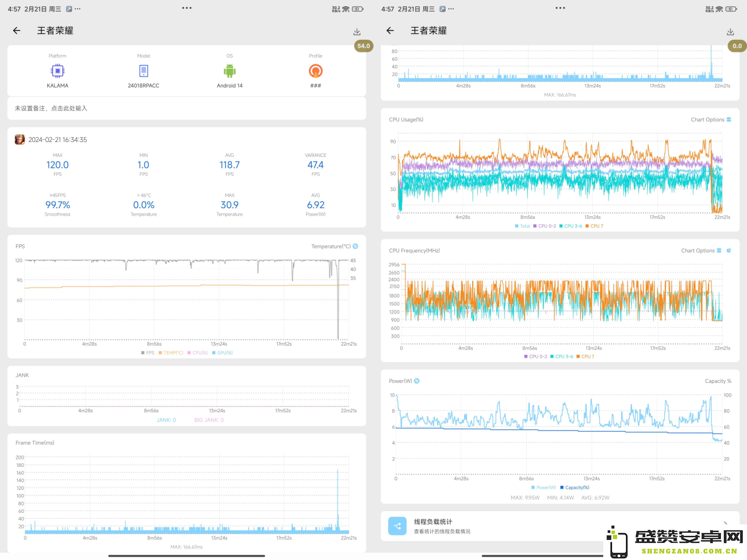Viewport: 747px width, 560px height.
Task: Tap the download icon in the right panel
Action: coord(730,32)
